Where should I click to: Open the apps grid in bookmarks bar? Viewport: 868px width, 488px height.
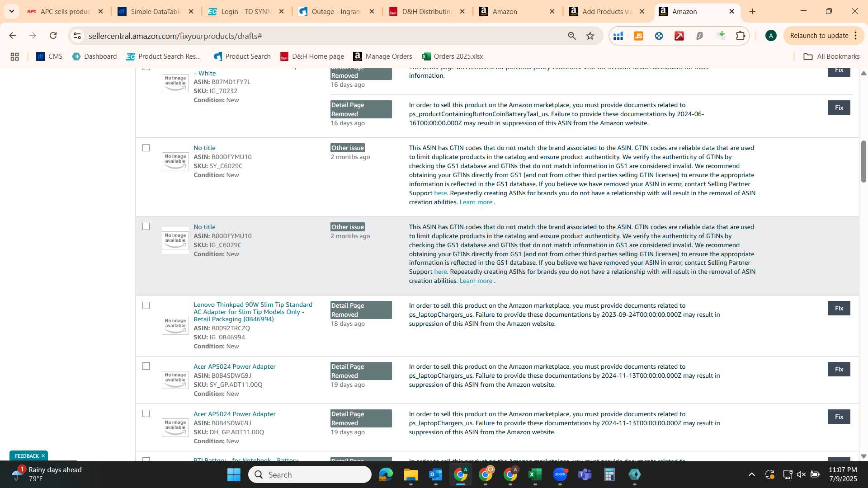tap(14, 56)
